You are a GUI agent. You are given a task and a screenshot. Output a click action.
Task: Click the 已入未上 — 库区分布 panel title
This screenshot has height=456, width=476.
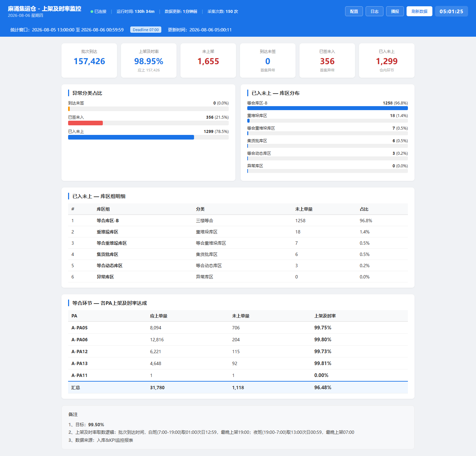coord(276,93)
